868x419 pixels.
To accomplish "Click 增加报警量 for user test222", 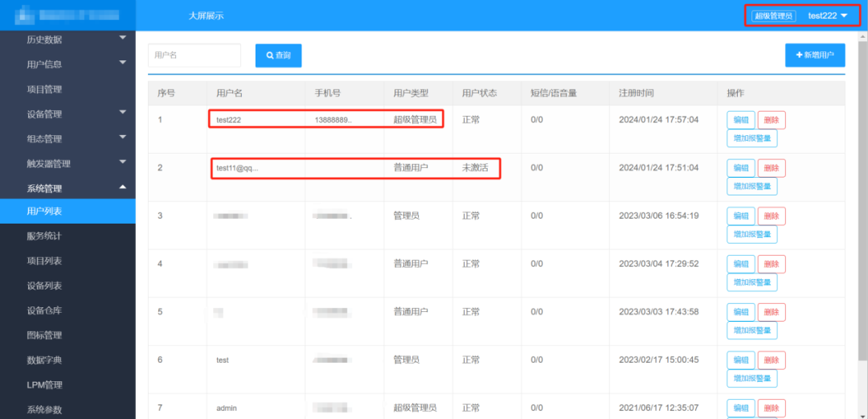I will (751, 138).
